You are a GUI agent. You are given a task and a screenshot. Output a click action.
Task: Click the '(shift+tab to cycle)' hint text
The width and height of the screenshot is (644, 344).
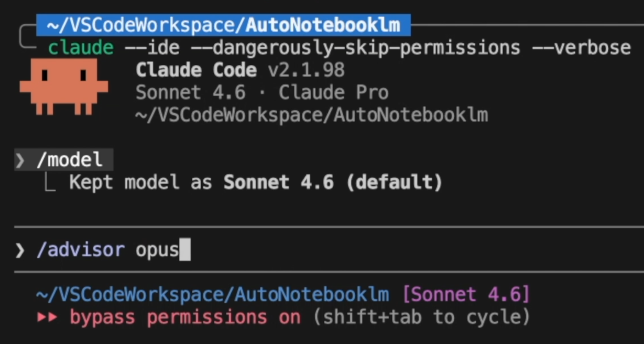point(421,317)
